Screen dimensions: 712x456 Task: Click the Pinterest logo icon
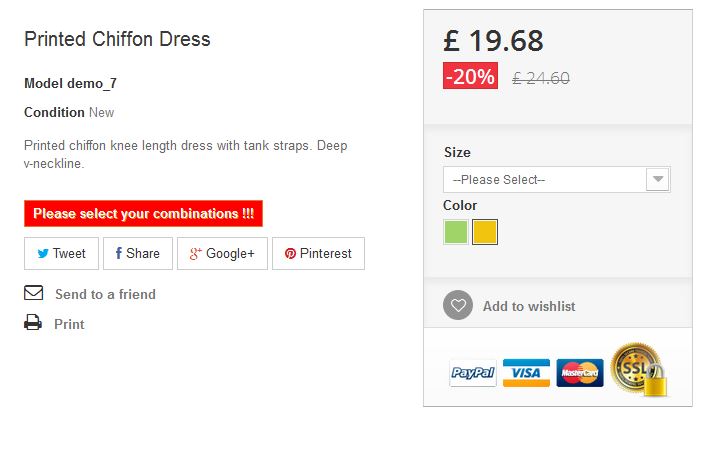coord(290,254)
